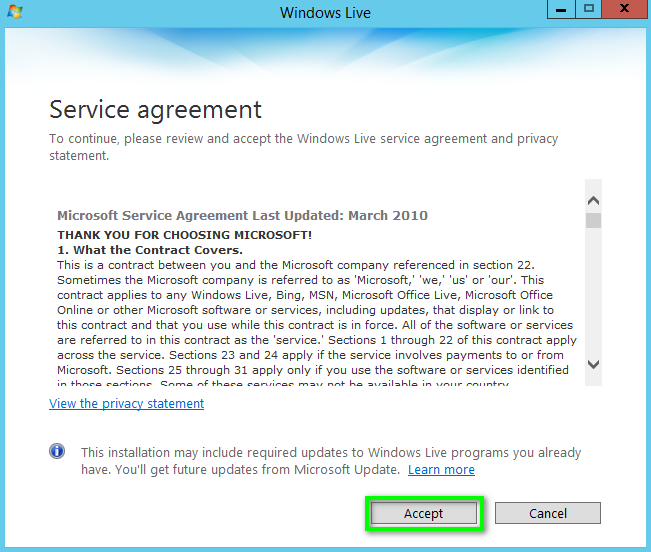Click the agreement scrollbar thumb

coord(593,220)
